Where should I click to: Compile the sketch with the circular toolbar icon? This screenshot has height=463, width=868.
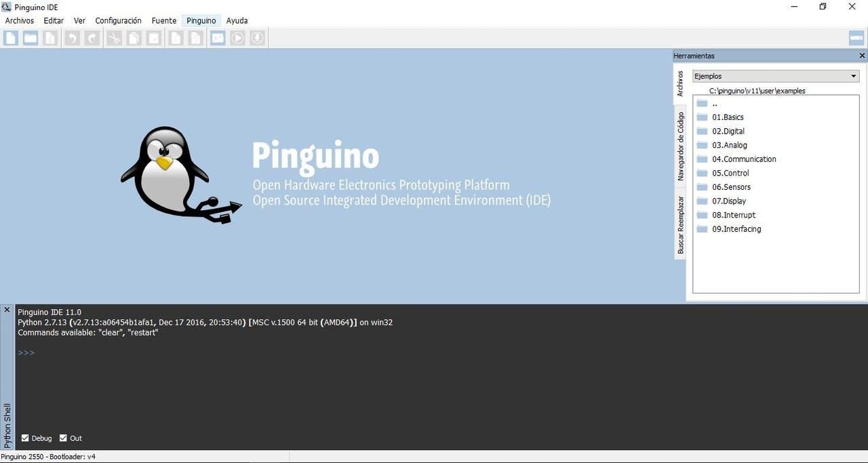(237, 37)
